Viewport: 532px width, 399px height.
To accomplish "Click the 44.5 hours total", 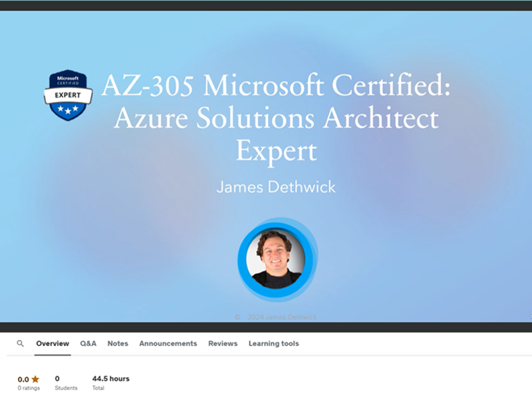I will coord(111,378).
